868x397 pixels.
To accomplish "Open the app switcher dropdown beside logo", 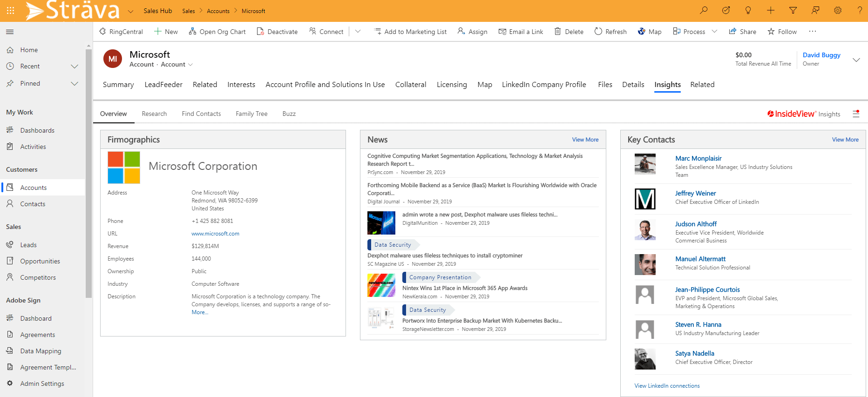I will (x=130, y=11).
